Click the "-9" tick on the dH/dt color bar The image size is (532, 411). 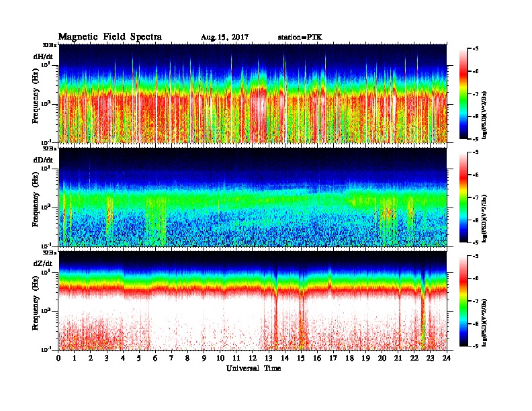(x=476, y=139)
